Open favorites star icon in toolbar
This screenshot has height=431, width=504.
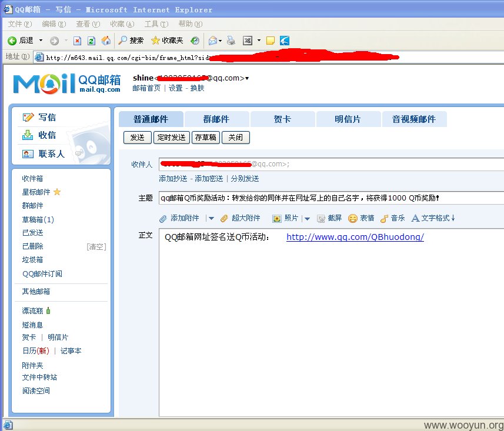pyautogui.click(x=155, y=40)
